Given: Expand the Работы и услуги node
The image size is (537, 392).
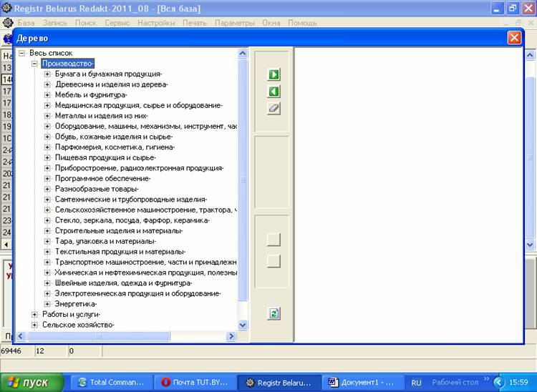Looking at the screenshot, I should [x=34, y=314].
